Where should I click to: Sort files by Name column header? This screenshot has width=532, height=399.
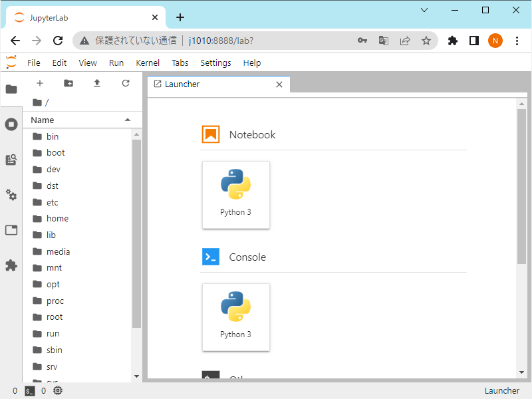[x=43, y=120]
